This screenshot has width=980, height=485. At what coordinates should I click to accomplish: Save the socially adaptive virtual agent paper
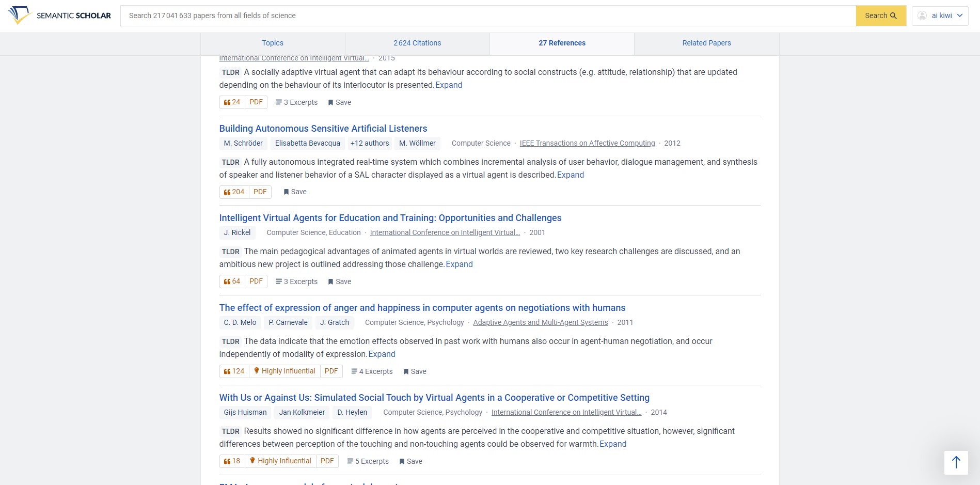pyautogui.click(x=340, y=102)
